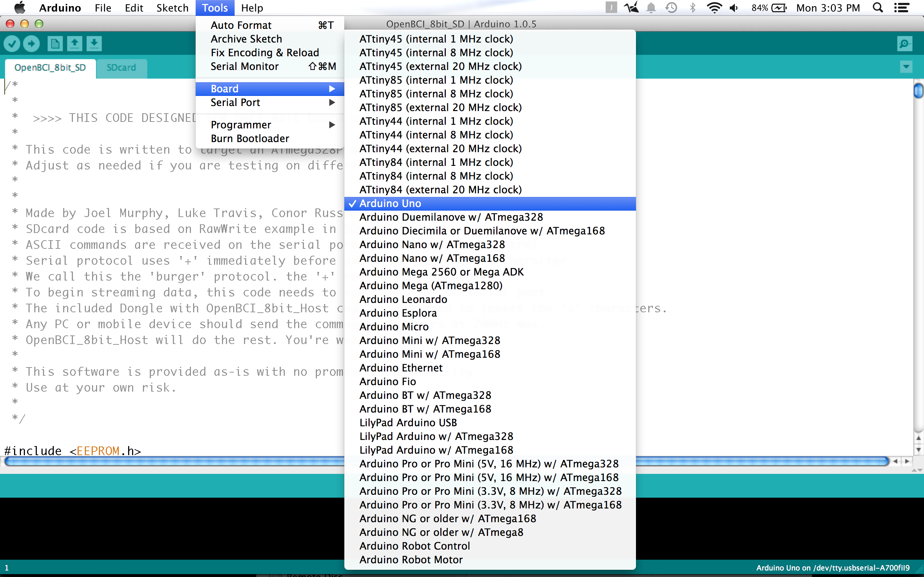Viewport: 924px width, 577px height.
Task: Open the Sketch menu
Action: (172, 8)
